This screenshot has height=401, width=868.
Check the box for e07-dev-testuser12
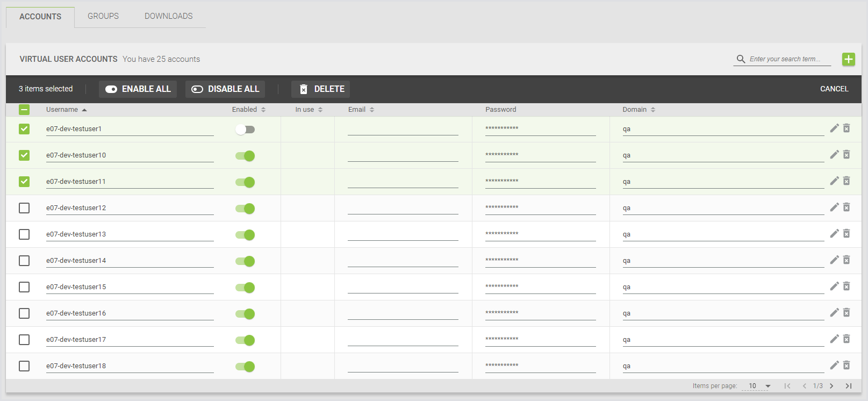coord(24,208)
